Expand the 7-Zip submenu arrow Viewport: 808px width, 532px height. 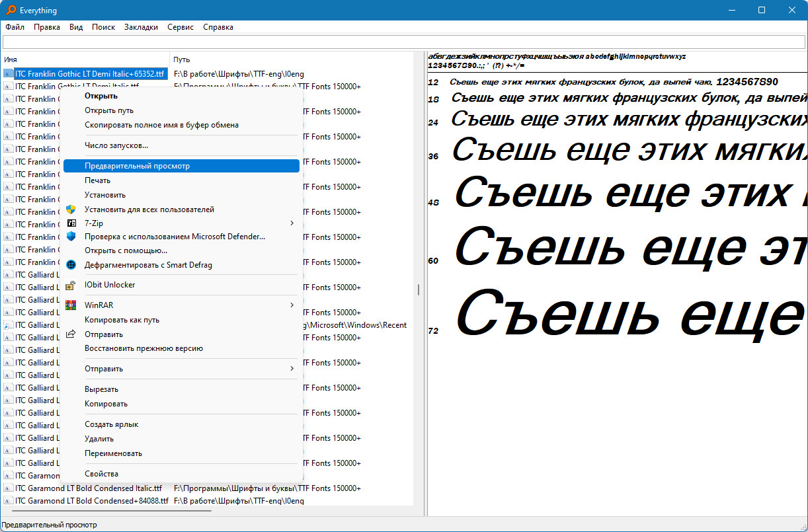292,223
